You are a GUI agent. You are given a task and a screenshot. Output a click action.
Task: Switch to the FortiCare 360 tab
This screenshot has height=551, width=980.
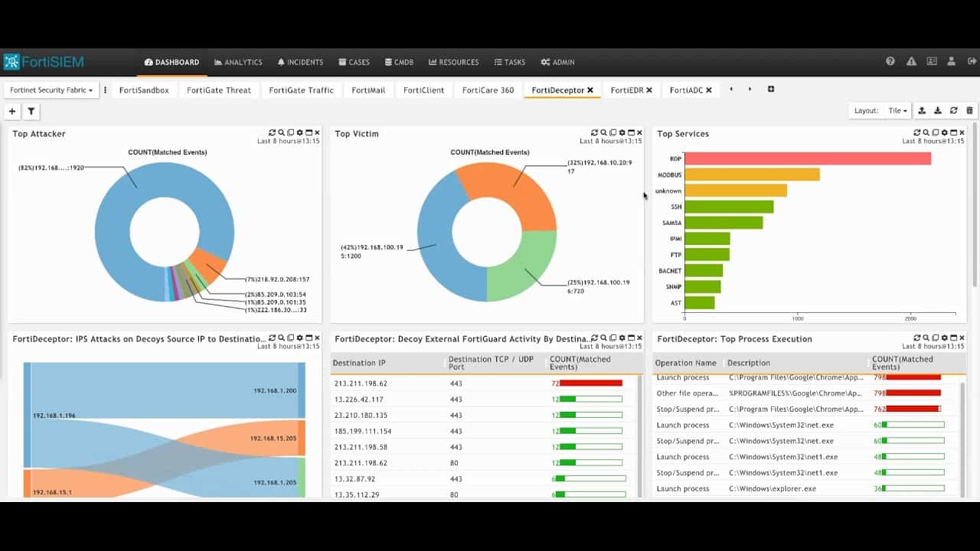click(x=488, y=90)
